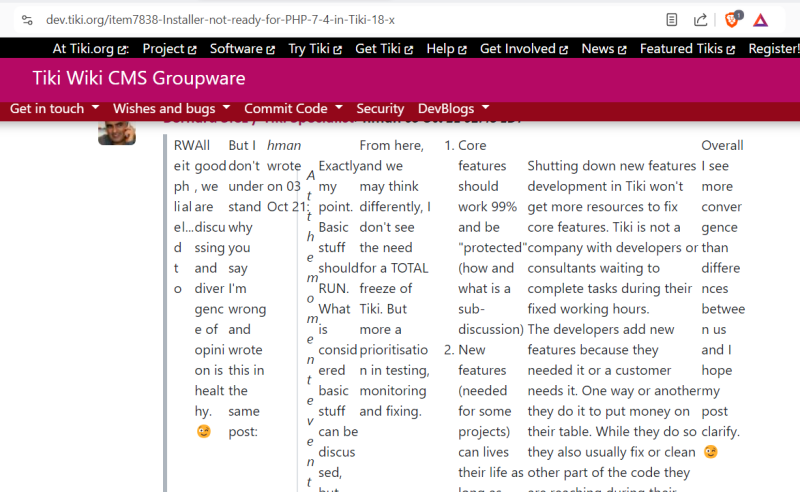
Task: Click the Register link
Action: click(774, 48)
